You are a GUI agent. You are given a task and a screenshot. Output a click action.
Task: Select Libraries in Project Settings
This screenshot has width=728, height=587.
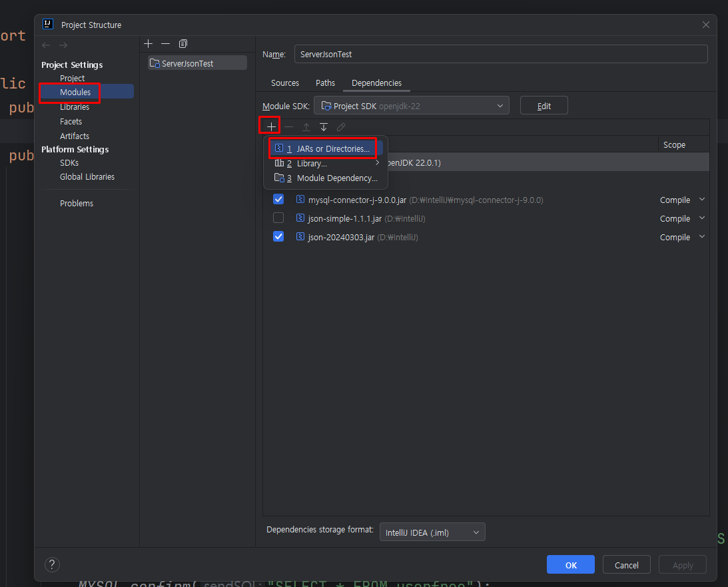(x=75, y=106)
